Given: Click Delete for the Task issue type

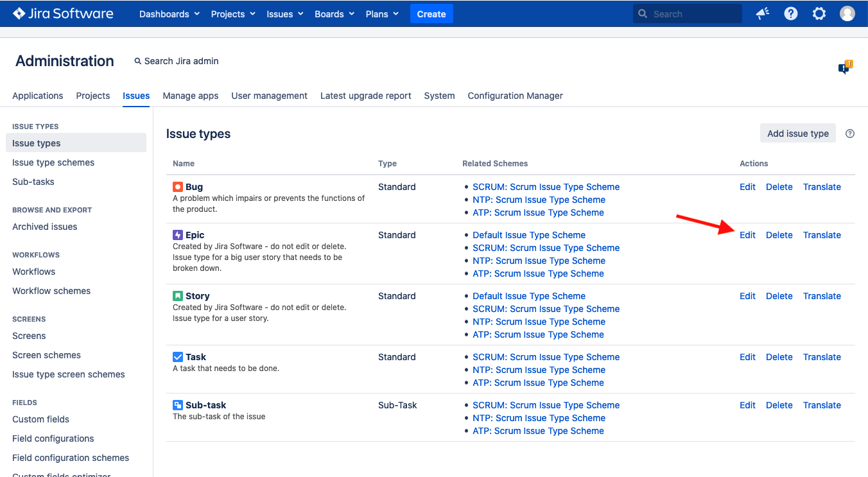Looking at the screenshot, I should (779, 357).
